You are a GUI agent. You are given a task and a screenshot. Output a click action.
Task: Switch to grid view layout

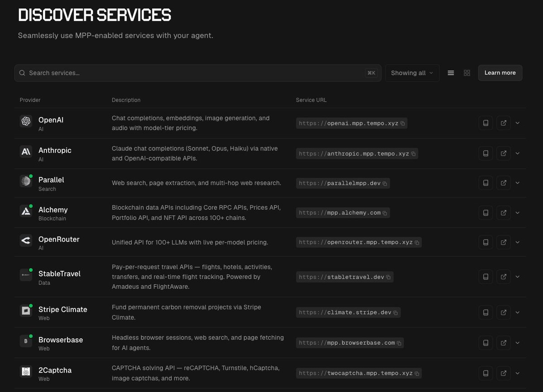coord(467,73)
